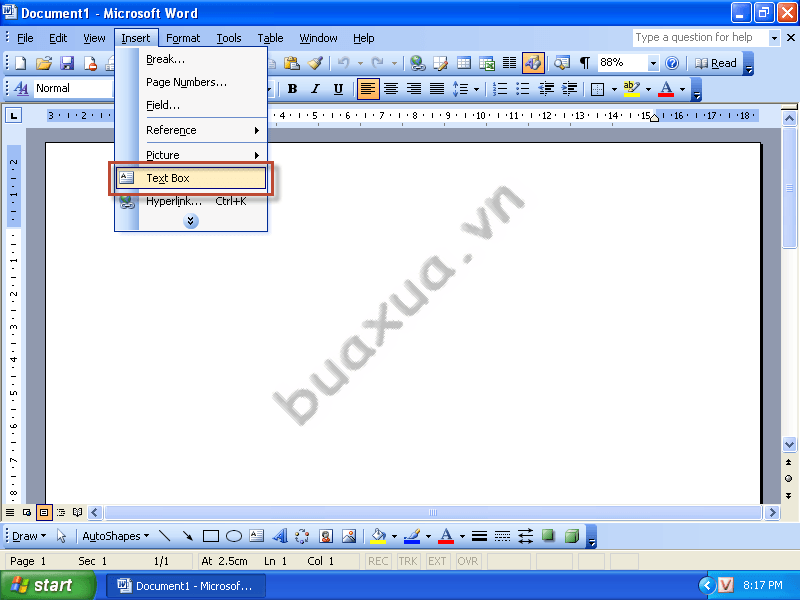Click the Bullets list icon

[522, 89]
